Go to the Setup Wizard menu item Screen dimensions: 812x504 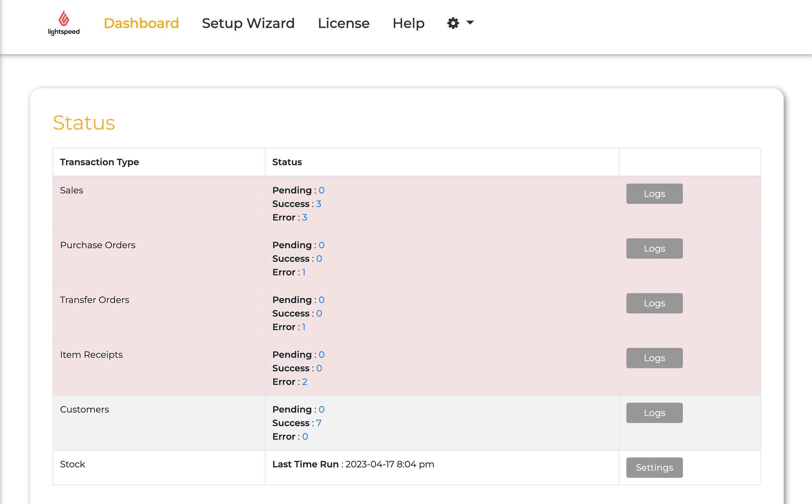click(x=248, y=23)
